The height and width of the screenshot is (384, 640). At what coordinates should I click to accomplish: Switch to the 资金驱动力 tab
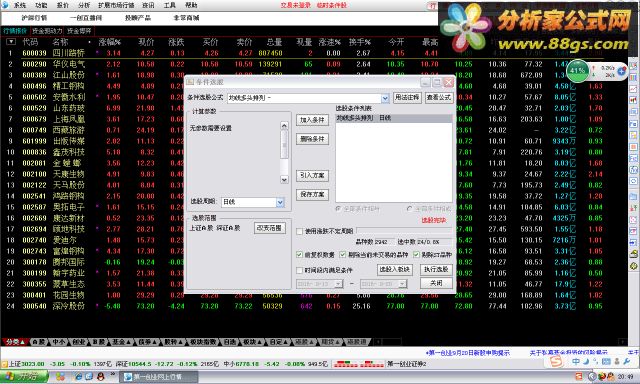click(47, 31)
